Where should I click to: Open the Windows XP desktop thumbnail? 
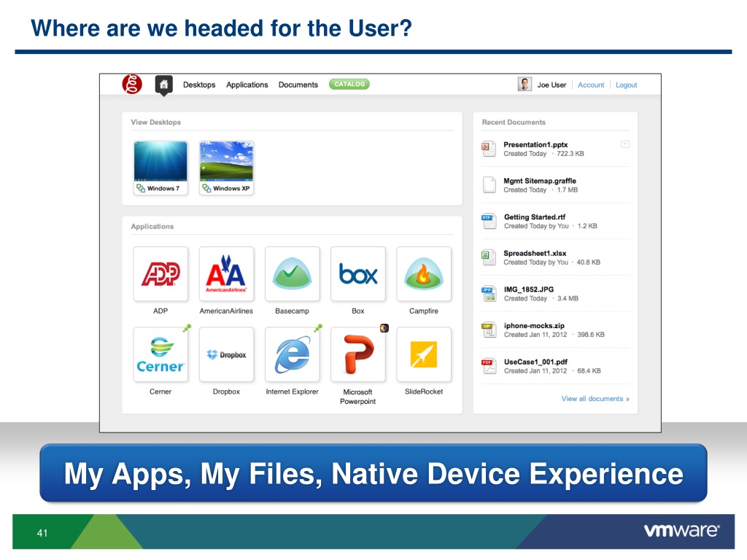[x=226, y=168]
